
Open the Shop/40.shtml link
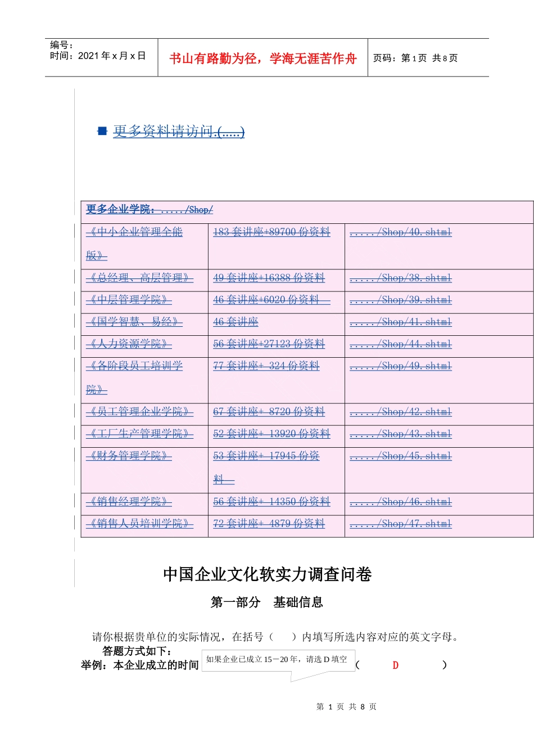click(401, 232)
